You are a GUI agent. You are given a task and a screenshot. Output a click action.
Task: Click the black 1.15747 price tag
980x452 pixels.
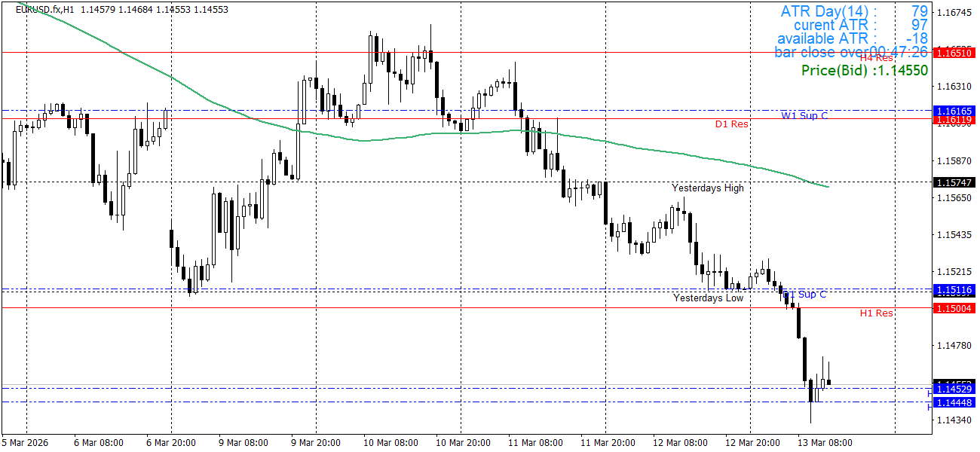953,182
